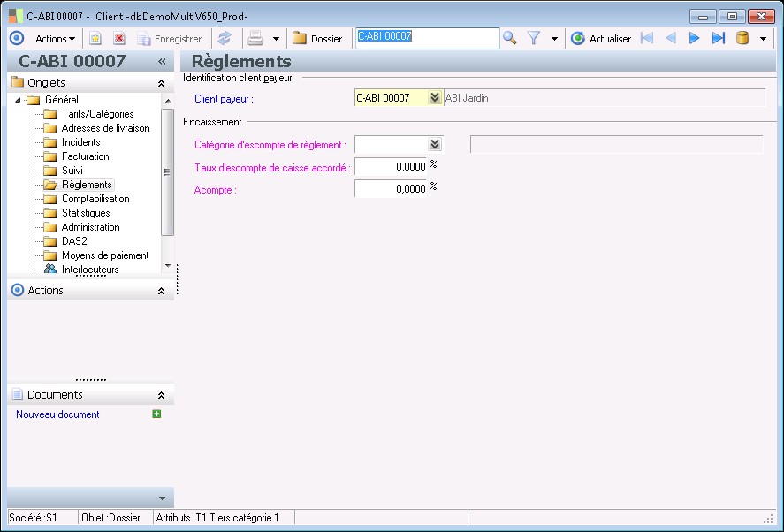The height and width of the screenshot is (532, 784).
Task: Click the yellow database cylinder icon
Action: tap(742, 39)
